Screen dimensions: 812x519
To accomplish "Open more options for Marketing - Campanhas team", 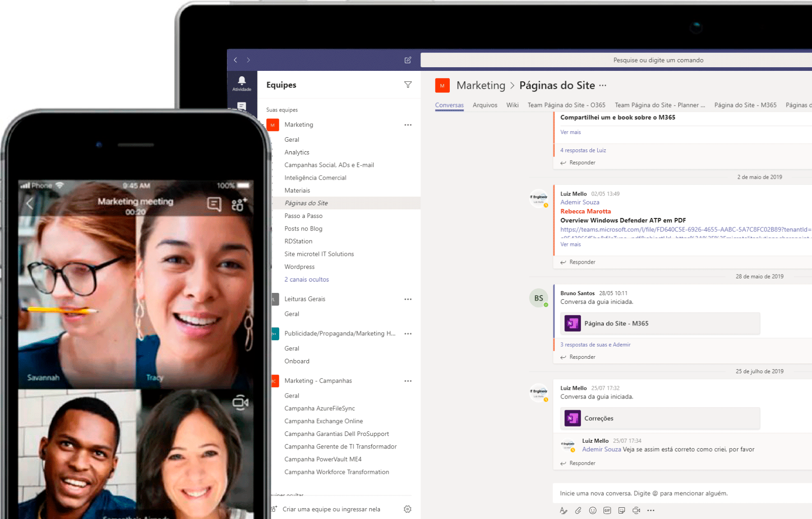I will tap(408, 381).
